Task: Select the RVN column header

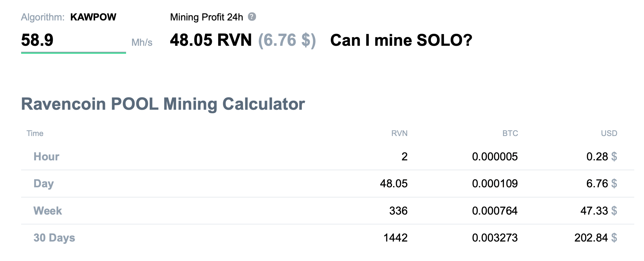Action: point(399,133)
